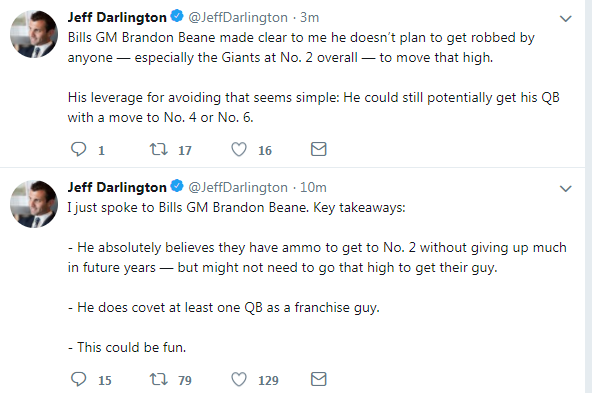Like the tweet with 129 likes
Viewport: 592px width, 393px height.
pyautogui.click(x=239, y=379)
